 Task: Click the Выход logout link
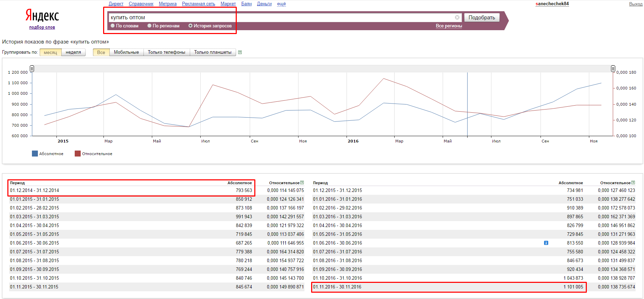tap(636, 4)
